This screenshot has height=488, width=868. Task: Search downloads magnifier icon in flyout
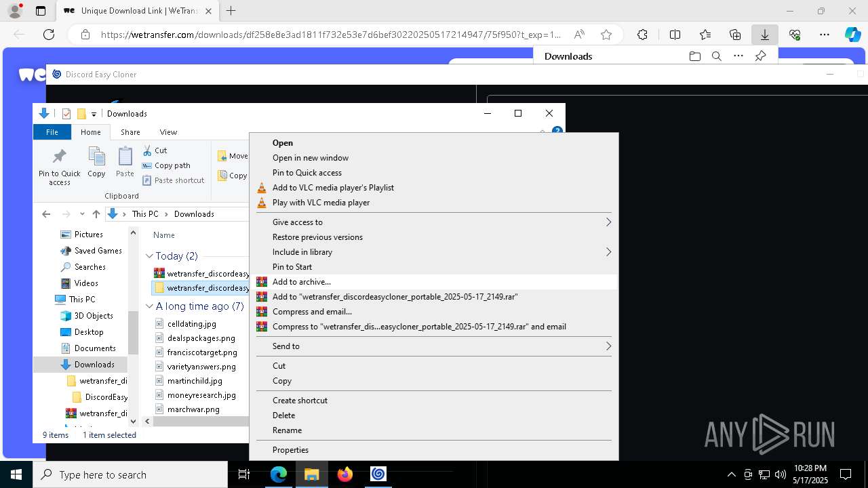pyautogui.click(x=716, y=56)
